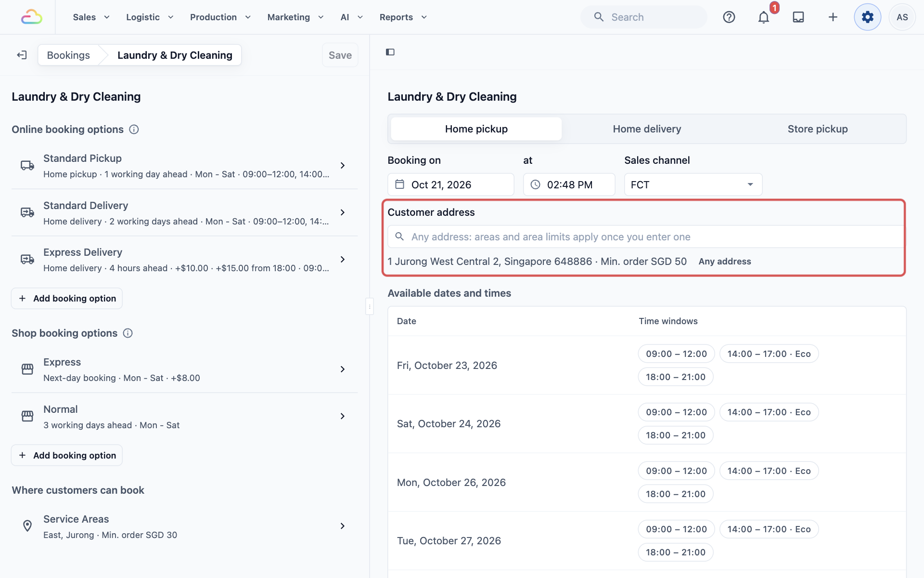This screenshot has height=578, width=924.
Task: Expand the Service Areas row chevron
Action: 343,526
